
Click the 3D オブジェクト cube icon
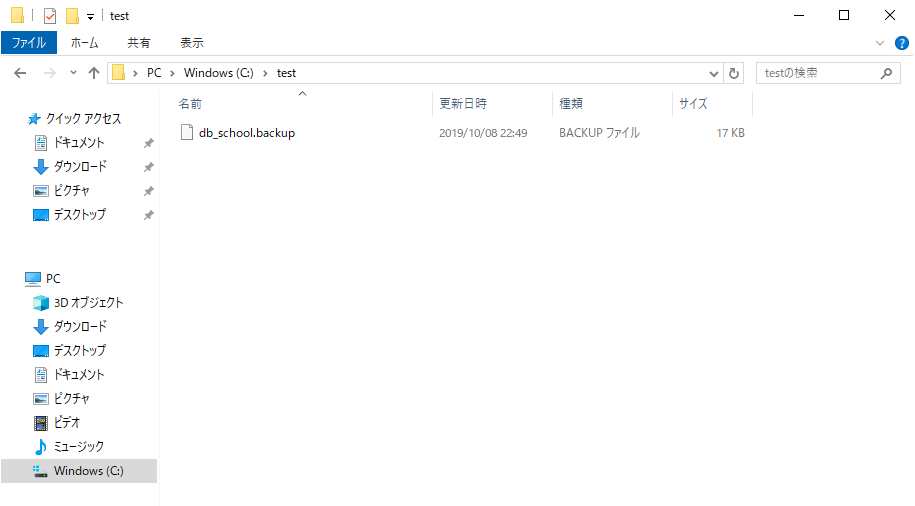click(x=41, y=303)
